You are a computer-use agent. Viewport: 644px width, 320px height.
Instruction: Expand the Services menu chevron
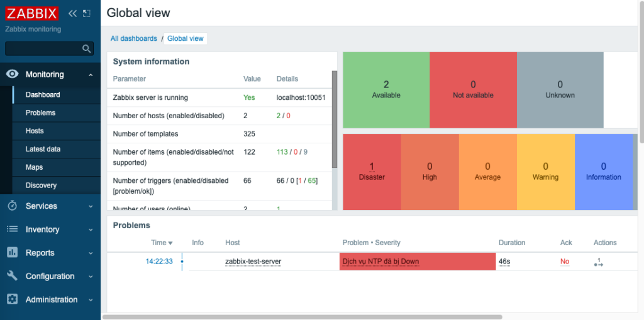(91, 206)
